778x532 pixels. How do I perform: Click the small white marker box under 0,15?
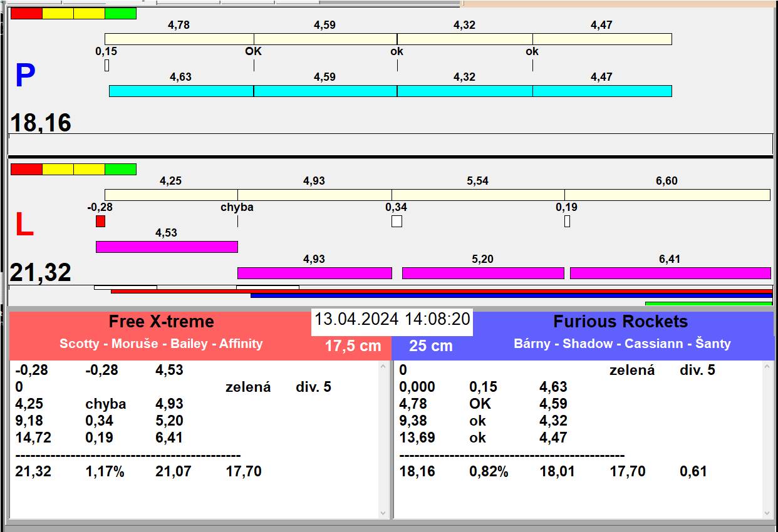click(106, 65)
